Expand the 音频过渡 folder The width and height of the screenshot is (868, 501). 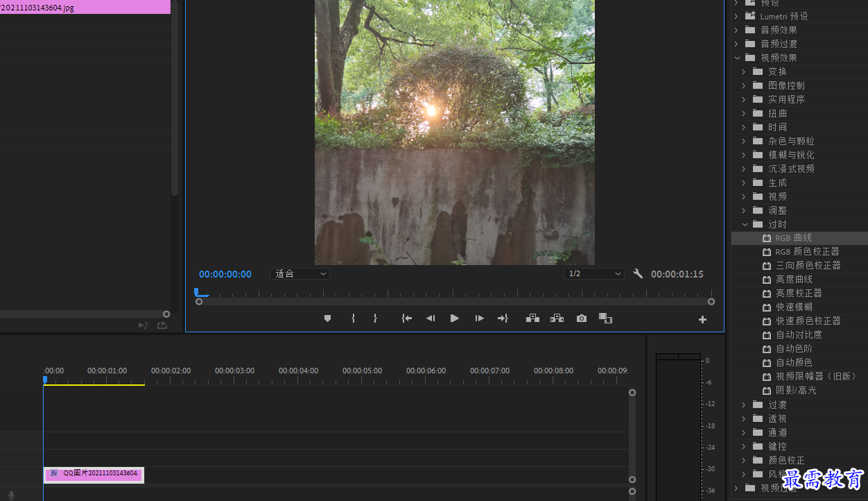point(737,44)
